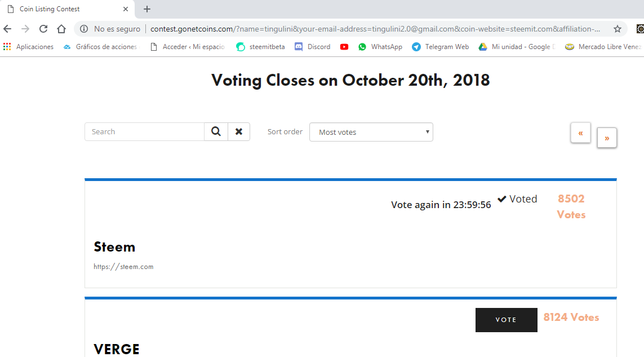644x357 pixels.
Task: Click the browser home icon
Action: 61,29
